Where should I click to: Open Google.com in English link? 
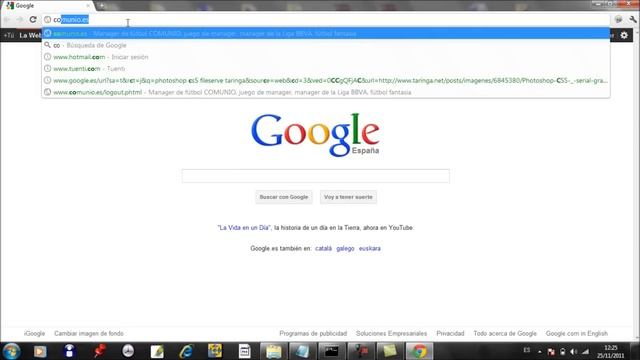(577, 333)
